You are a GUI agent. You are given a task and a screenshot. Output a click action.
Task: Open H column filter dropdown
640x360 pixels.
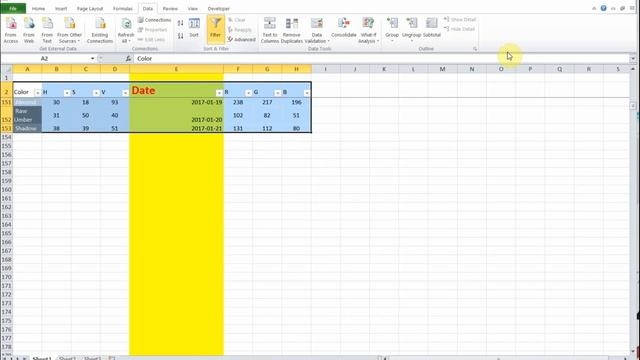tap(67, 93)
